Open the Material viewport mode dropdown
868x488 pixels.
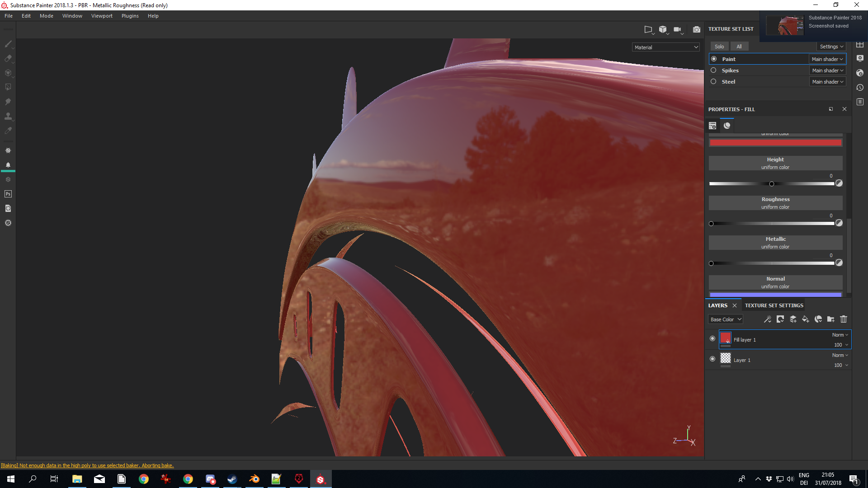(666, 47)
